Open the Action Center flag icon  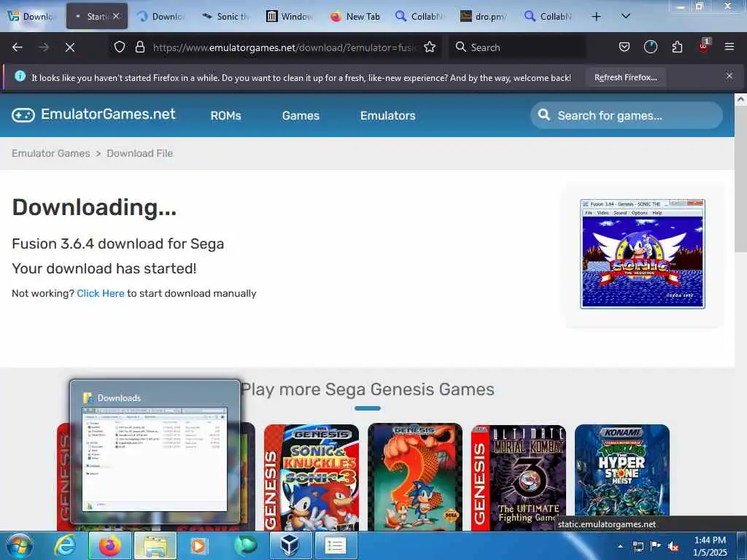(x=656, y=546)
